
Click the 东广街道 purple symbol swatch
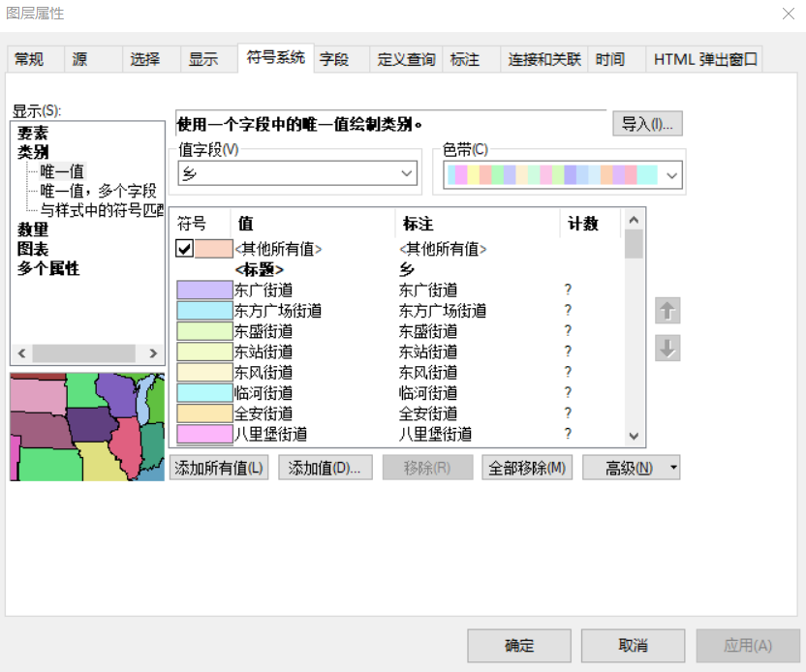(204, 290)
